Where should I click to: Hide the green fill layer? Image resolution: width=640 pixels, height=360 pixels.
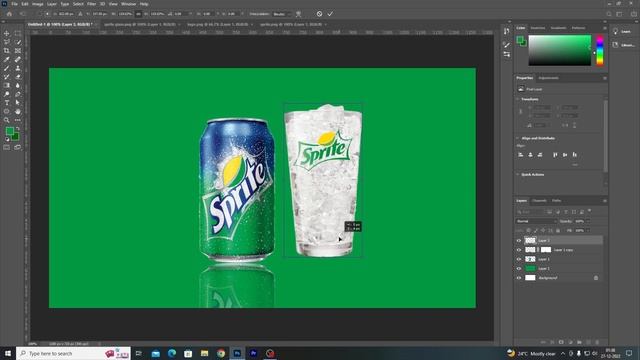(x=519, y=269)
